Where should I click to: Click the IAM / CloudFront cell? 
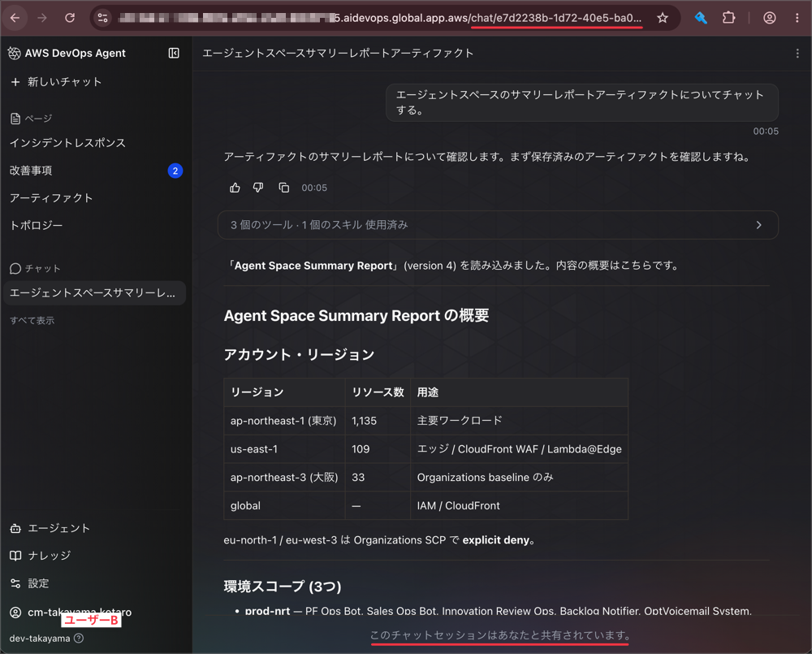click(519, 506)
